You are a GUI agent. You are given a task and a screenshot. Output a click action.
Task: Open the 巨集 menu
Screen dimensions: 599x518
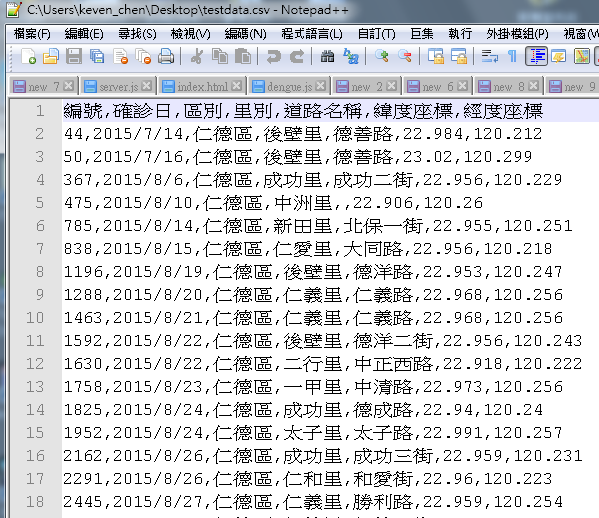click(421, 34)
